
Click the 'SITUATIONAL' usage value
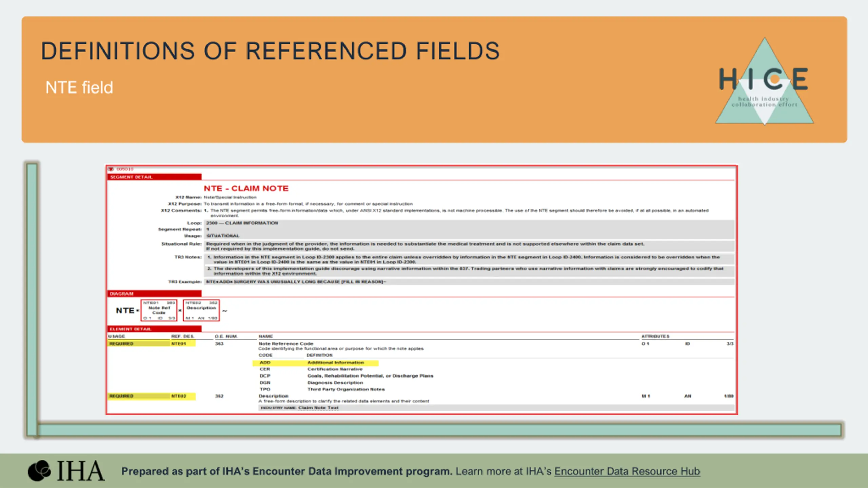pos(223,236)
